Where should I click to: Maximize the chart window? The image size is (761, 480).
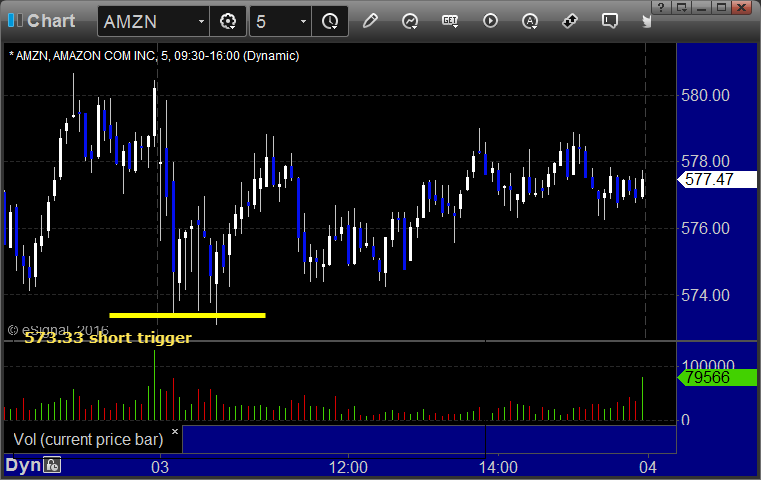[x=721, y=7]
